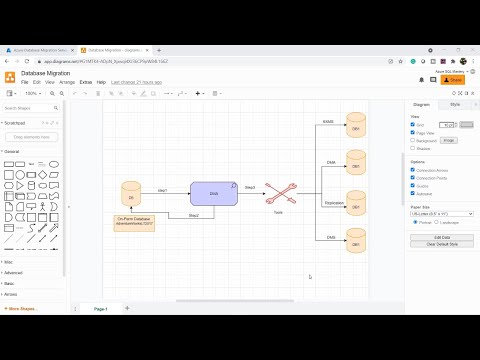Open the view layout dropdown in toolbar
This screenshot has height=360, width=480.
11,94
